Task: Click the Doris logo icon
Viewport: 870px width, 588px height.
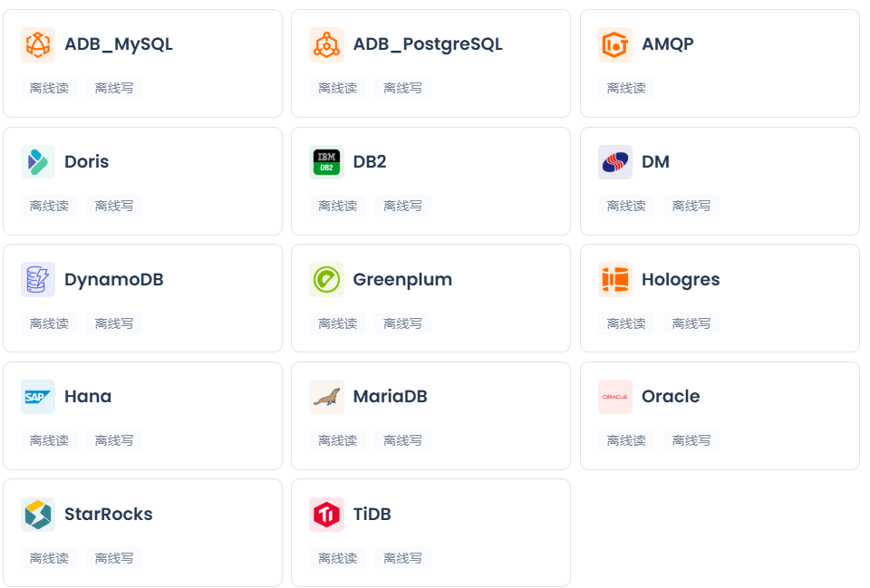Action: pos(38,162)
